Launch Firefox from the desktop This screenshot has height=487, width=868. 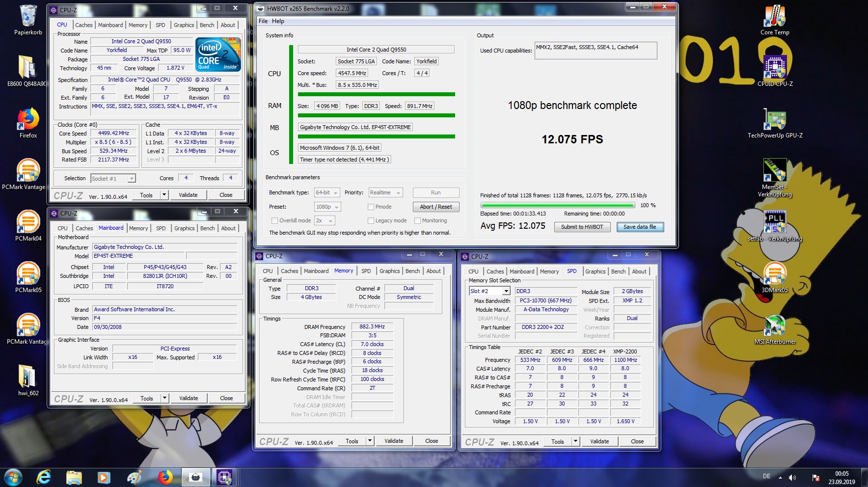28,123
